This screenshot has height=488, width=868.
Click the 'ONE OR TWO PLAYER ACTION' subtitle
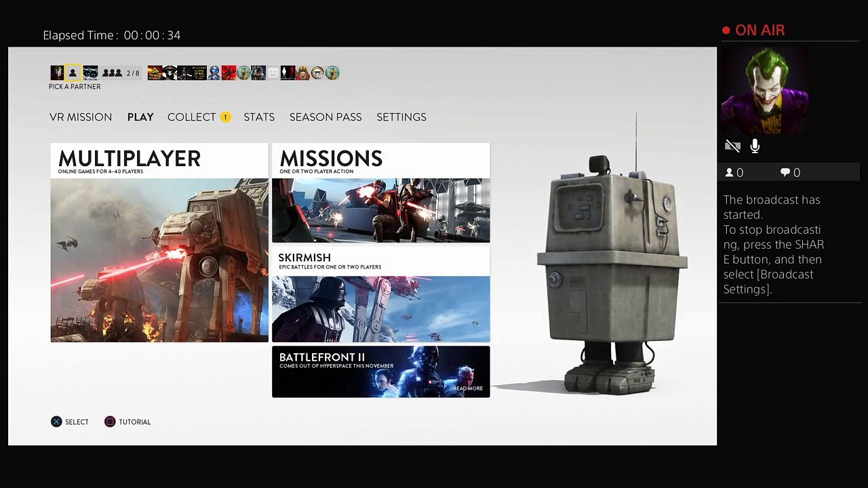(316, 171)
